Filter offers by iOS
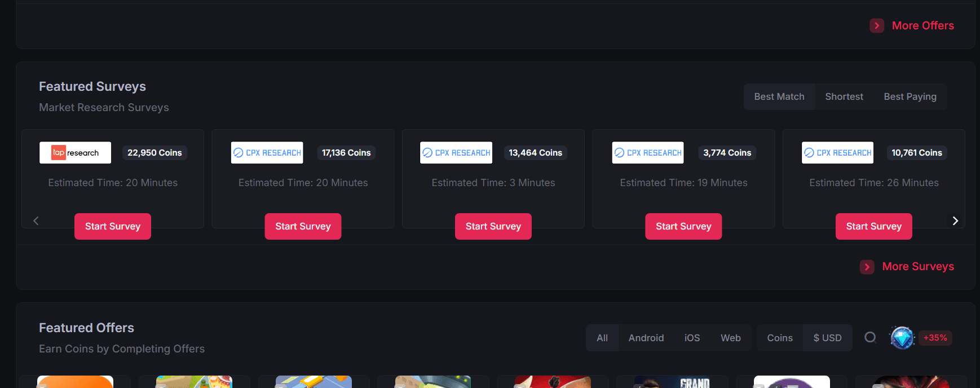Screen dimensions: 980x388 (x=692, y=338)
